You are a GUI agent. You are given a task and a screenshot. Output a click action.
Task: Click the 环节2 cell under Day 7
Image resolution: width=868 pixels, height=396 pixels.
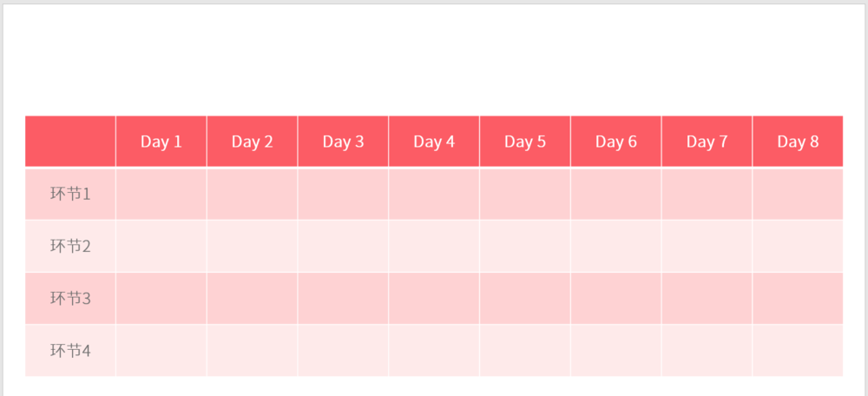pos(707,246)
